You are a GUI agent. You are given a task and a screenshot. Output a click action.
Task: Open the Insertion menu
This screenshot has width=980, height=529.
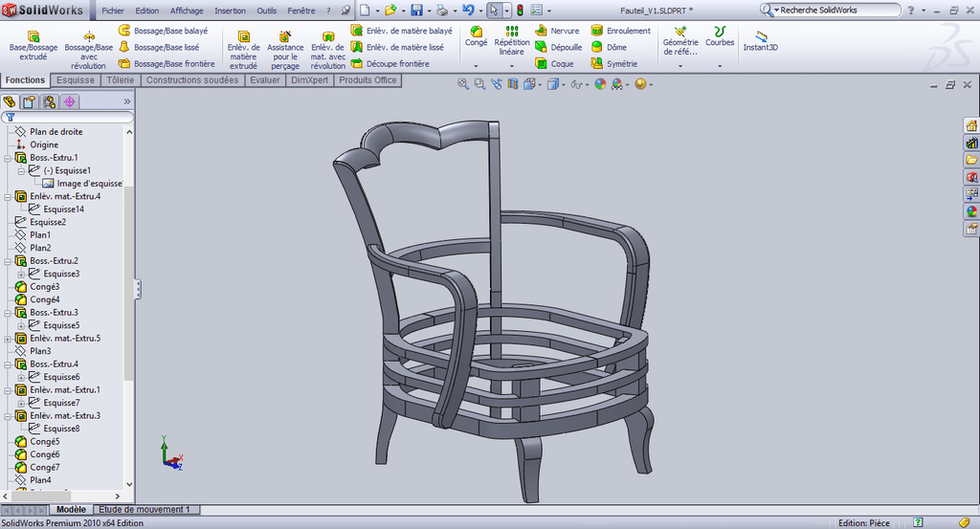(x=230, y=11)
